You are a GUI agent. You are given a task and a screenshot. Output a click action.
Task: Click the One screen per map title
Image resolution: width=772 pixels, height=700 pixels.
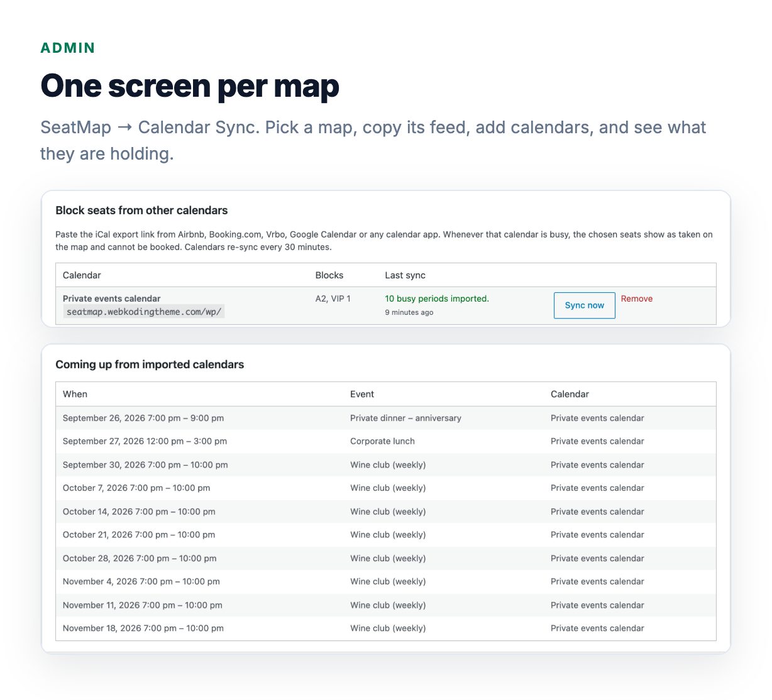click(x=190, y=86)
